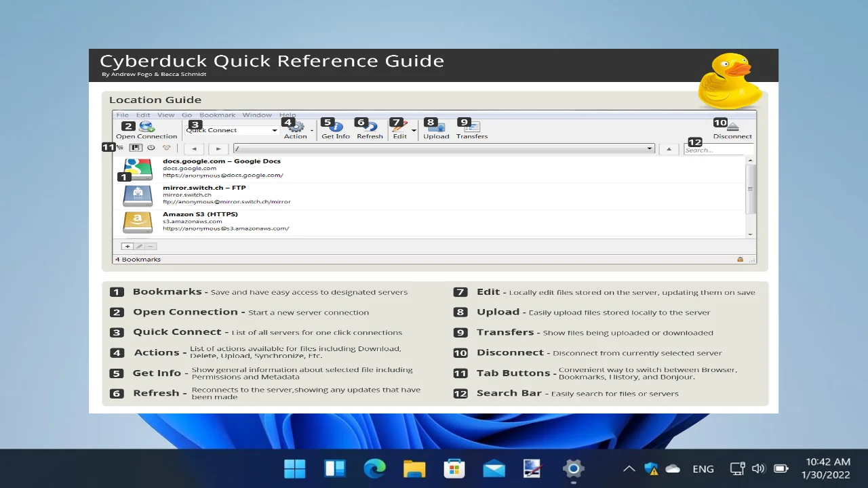Open the arrow next to Action

tap(311, 130)
